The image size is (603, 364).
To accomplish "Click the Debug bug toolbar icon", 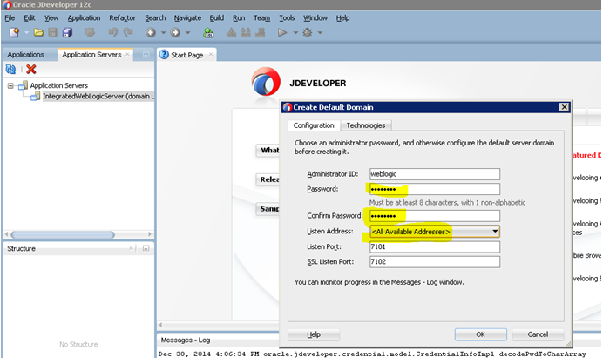I will pyautogui.click(x=308, y=33).
